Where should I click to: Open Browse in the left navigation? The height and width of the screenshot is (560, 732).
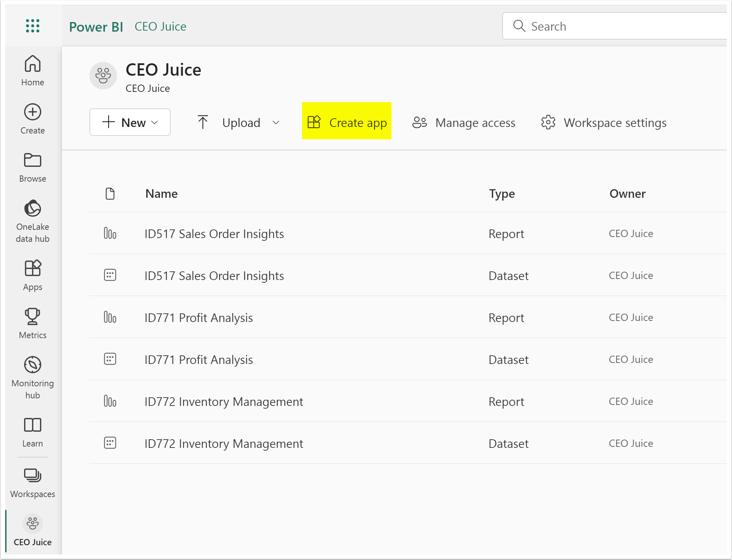click(x=33, y=167)
